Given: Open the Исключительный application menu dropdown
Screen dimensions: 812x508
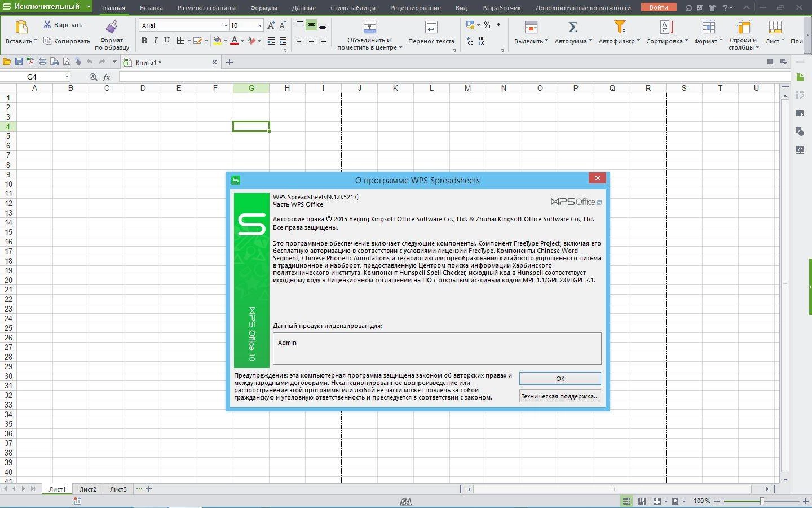Looking at the screenshot, I should [89, 7].
